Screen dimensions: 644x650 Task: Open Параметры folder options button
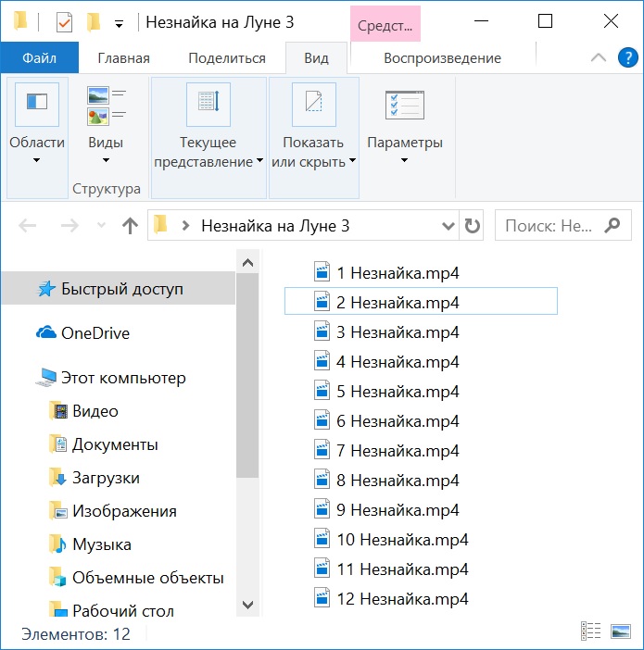(x=405, y=125)
